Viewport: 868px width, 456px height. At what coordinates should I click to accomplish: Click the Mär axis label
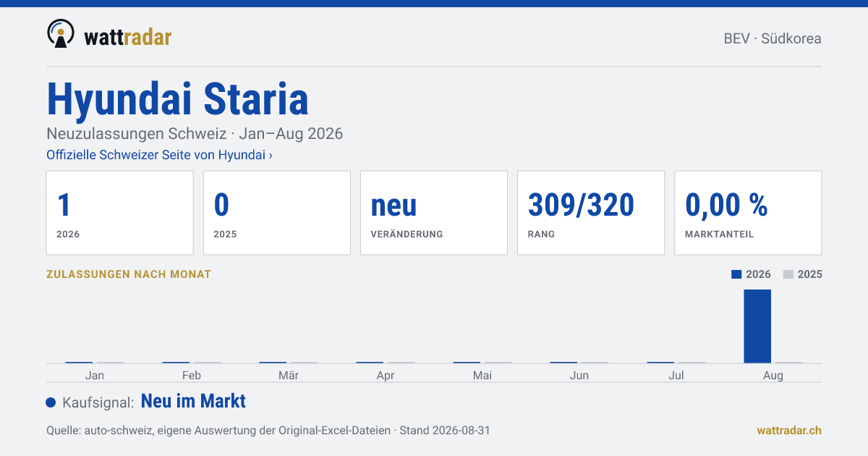point(289,375)
